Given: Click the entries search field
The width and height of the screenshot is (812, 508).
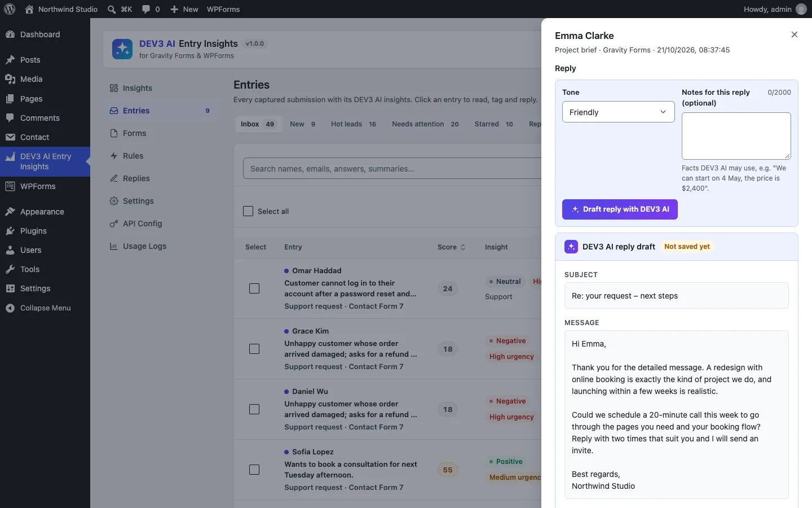Looking at the screenshot, I should [392, 168].
